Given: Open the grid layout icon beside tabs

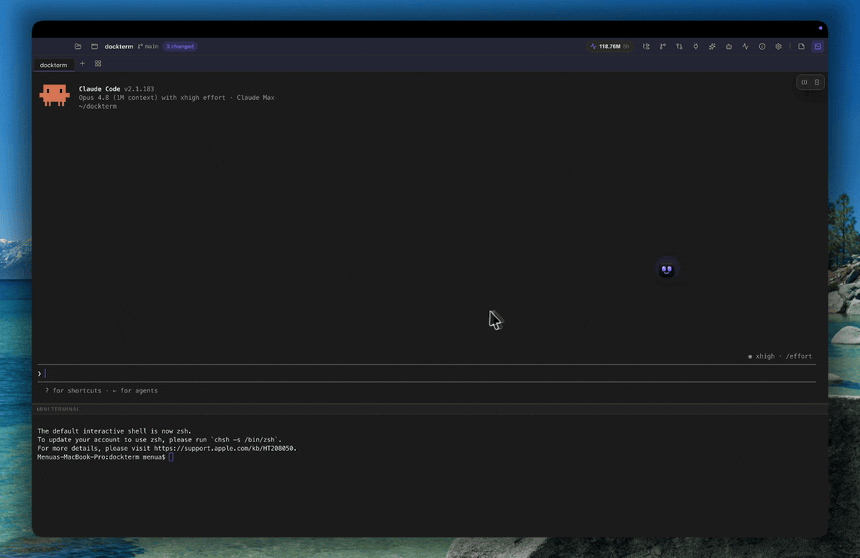Looking at the screenshot, I should coord(98,64).
